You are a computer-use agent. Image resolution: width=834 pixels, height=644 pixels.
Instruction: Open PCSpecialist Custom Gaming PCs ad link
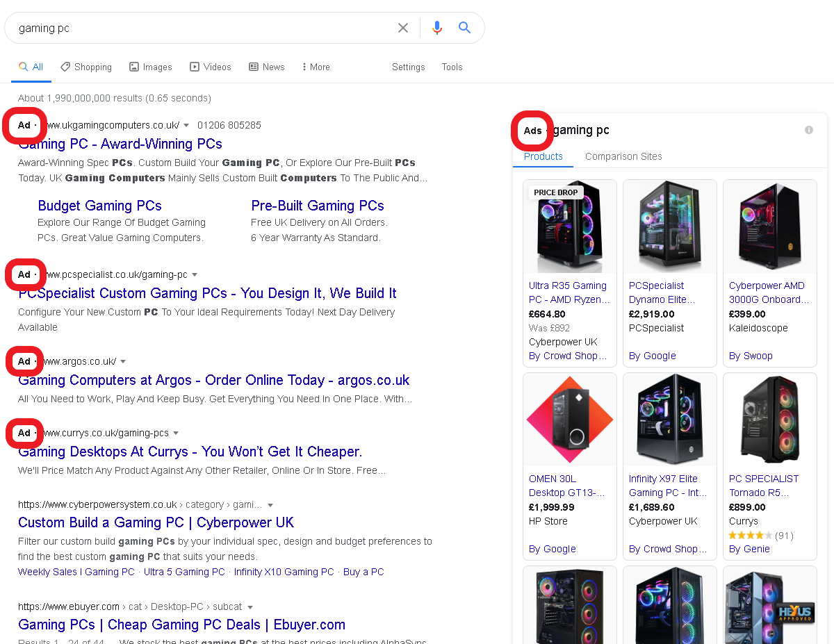tap(207, 293)
